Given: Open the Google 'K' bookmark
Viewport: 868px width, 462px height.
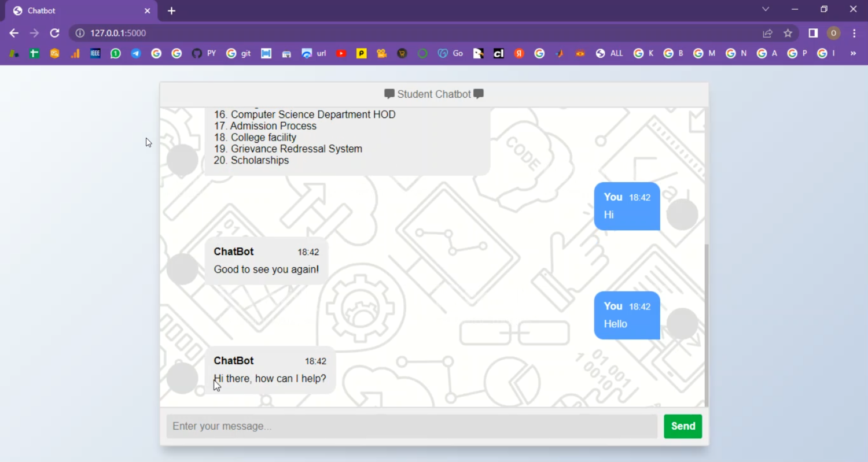Looking at the screenshot, I should point(643,53).
